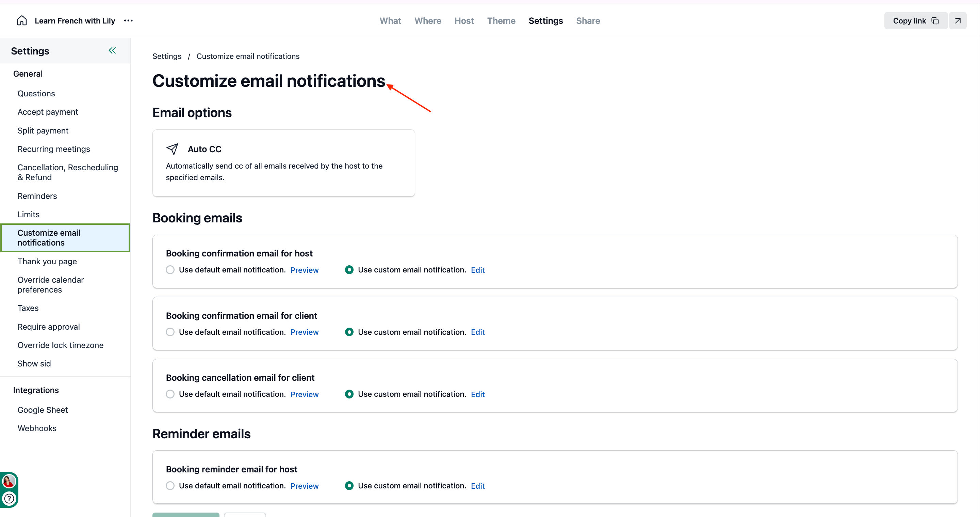Open the Share tab
Viewport: 980px width, 517px height.
tap(588, 20)
